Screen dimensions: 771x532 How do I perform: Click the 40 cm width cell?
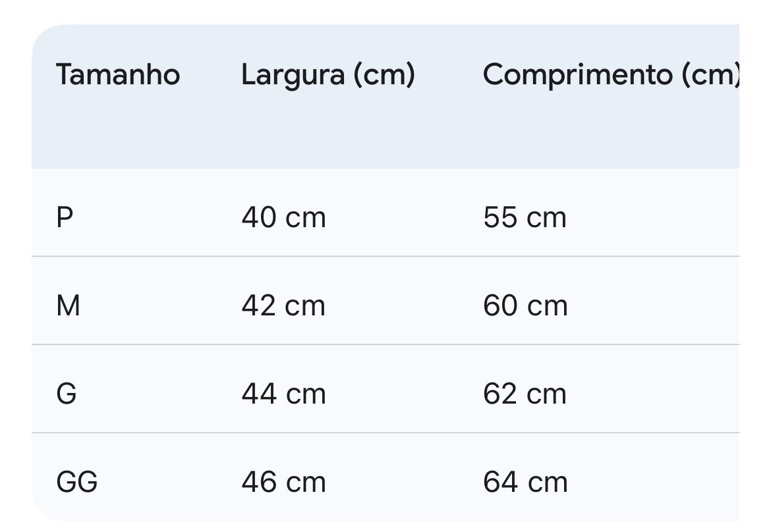[x=283, y=217]
